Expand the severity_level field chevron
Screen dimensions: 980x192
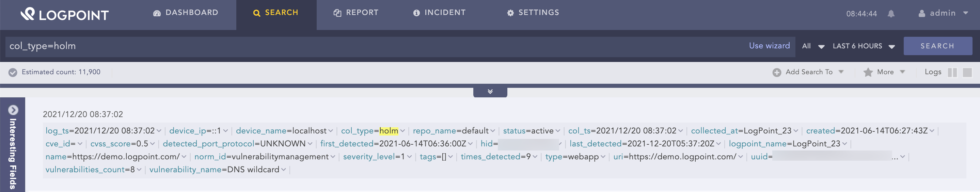tap(409, 157)
